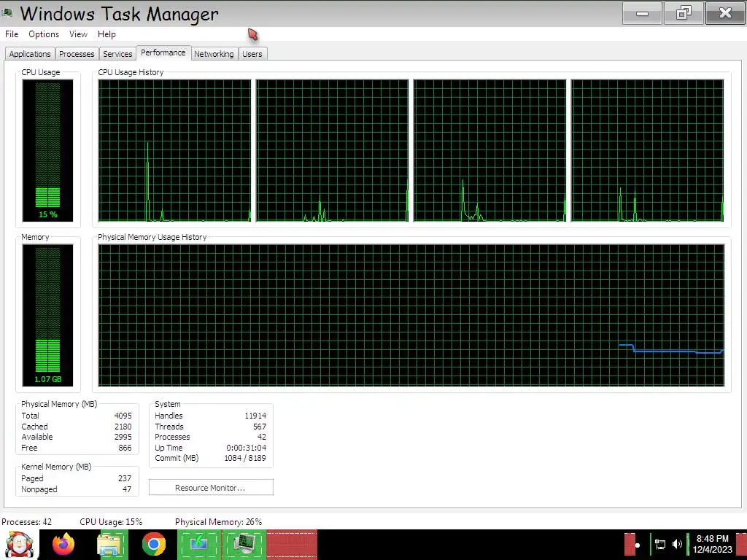The width and height of the screenshot is (747, 560).
Task: Select the Task Manager taskbar icon
Action: [244, 544]
